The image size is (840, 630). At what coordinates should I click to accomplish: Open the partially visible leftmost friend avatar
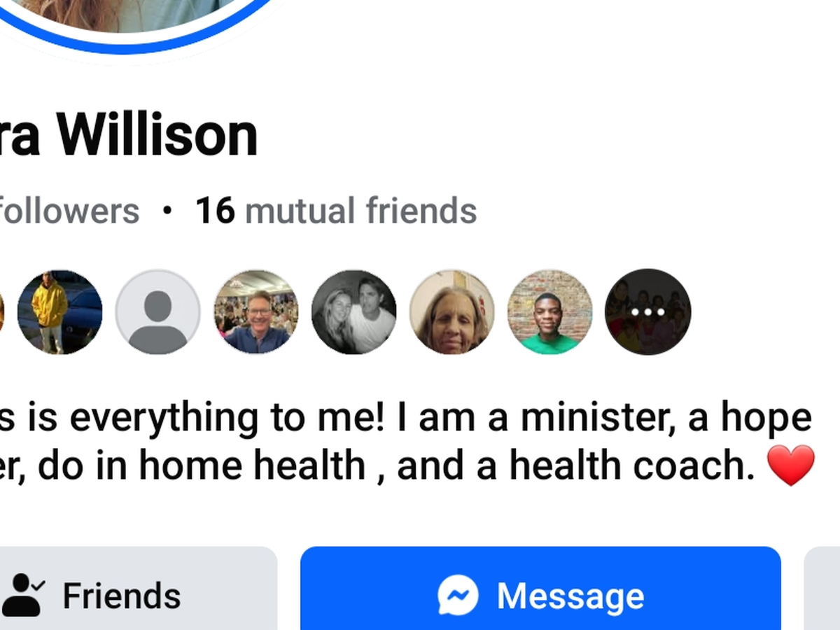pos(2,311)
